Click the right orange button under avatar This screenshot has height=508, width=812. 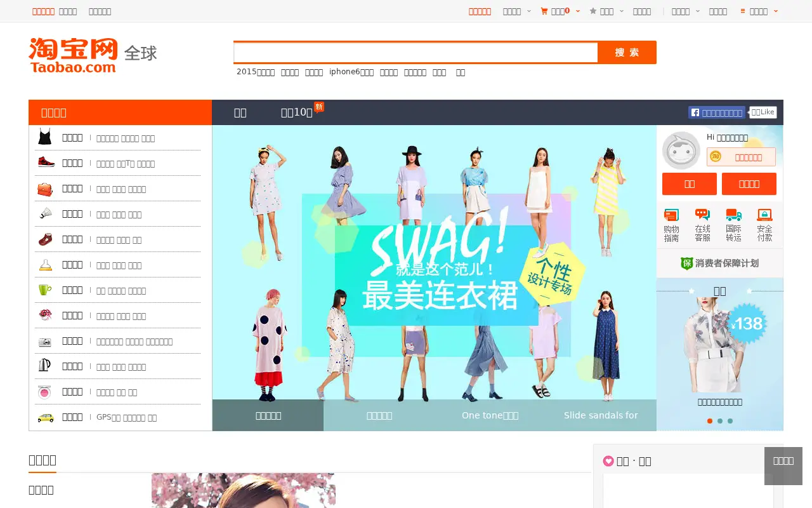coord(749,184)
